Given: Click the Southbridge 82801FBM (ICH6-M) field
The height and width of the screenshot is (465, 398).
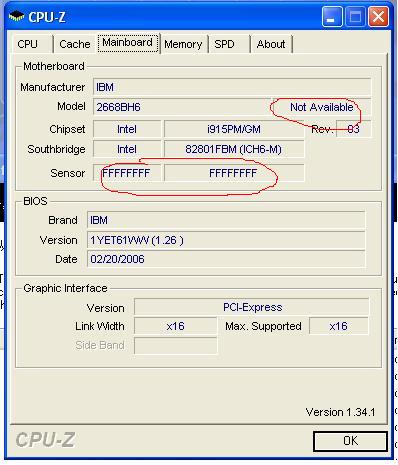Looking at the screenshot, I should tap(234, 149).
